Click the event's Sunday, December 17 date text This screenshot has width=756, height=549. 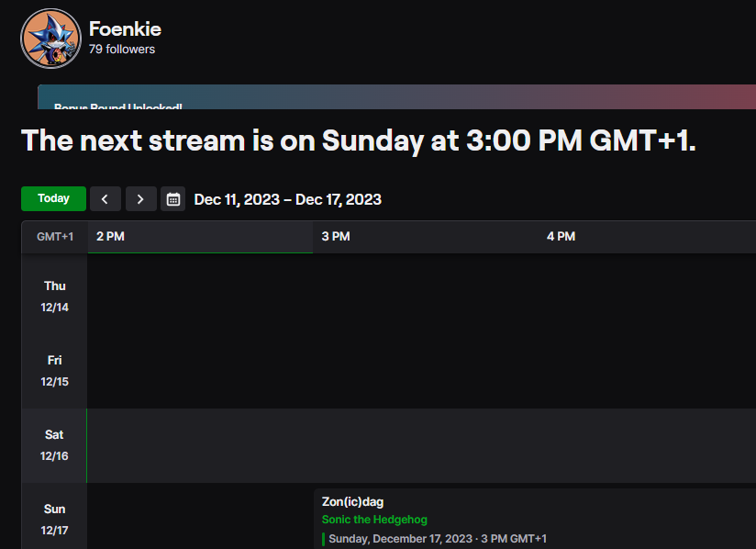point(438,539)
